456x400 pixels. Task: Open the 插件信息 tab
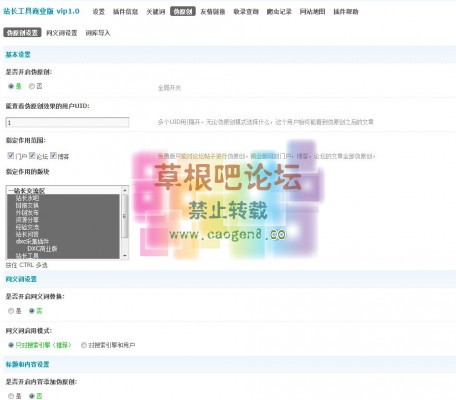click(125, 12)
